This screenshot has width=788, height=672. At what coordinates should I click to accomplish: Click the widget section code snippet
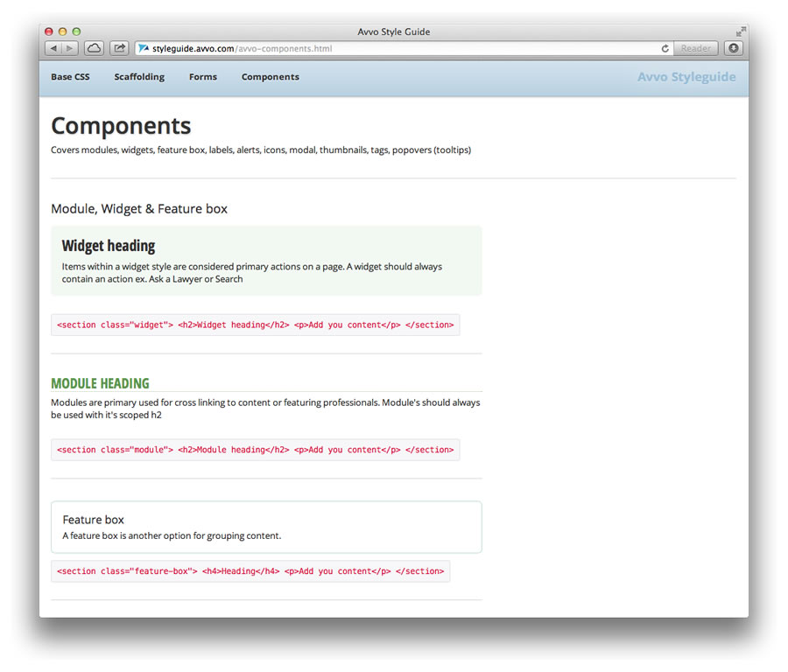[x=256, y=325]
